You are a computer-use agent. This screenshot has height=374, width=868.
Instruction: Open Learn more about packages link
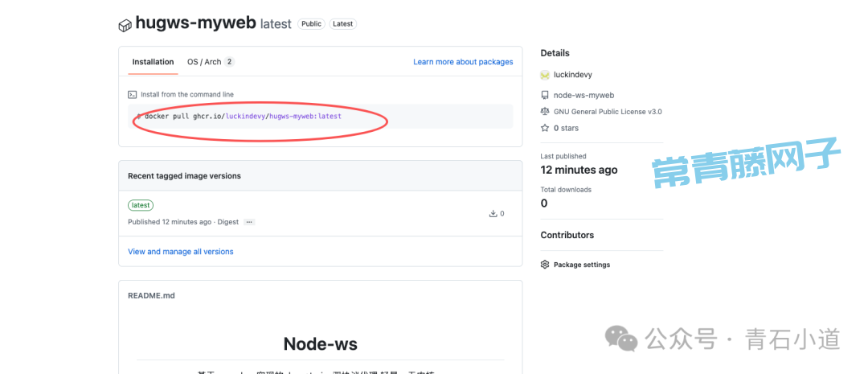pos(463,62)
